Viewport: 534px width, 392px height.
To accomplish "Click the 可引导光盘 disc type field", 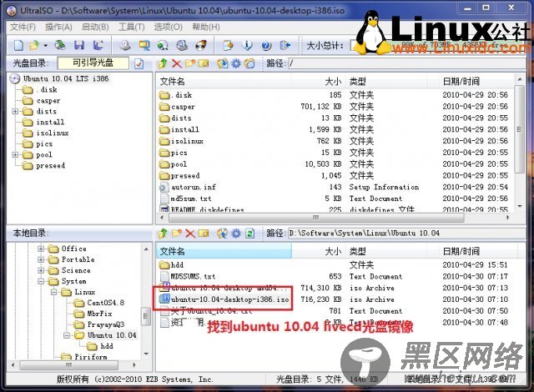I will point(93,63).
